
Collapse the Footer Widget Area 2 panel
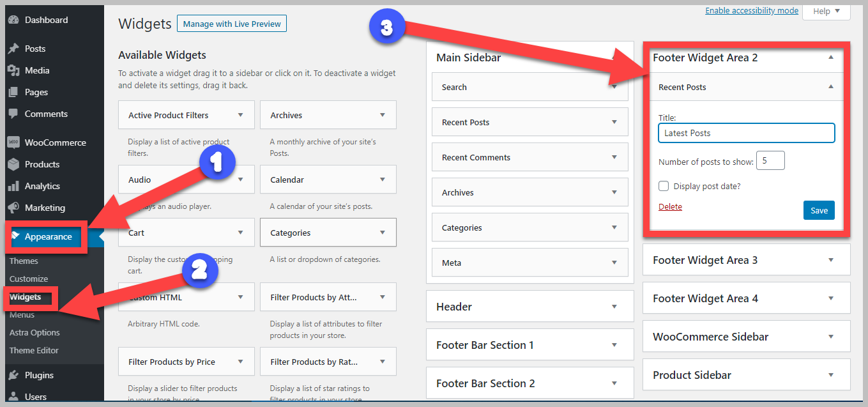[830, 58]
